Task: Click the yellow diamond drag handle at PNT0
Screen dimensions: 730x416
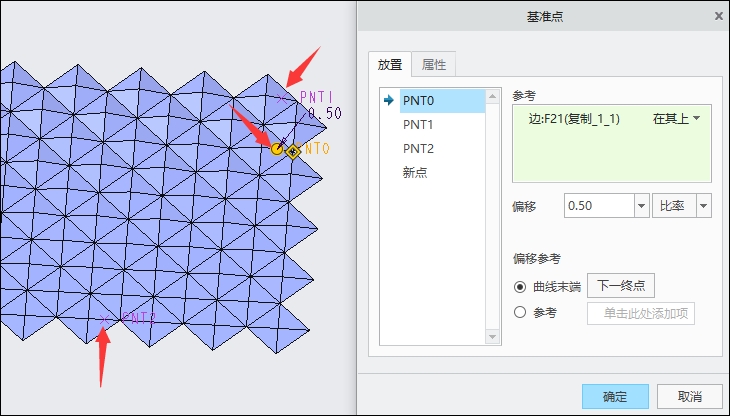Action: pyautogui.click(x=293, y=151)
